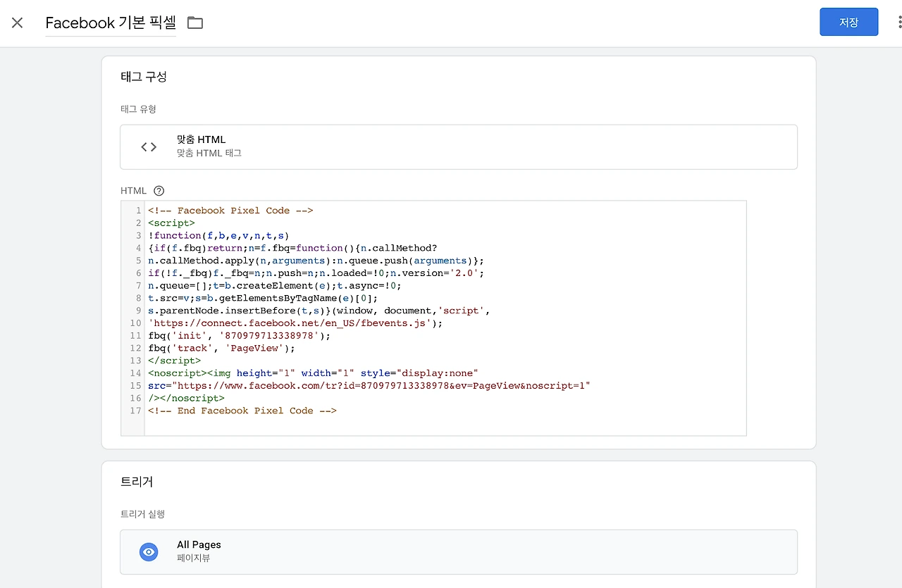Click the closing </script> tag line
Viewport: 902px width, 588px height.
point(174,361)
